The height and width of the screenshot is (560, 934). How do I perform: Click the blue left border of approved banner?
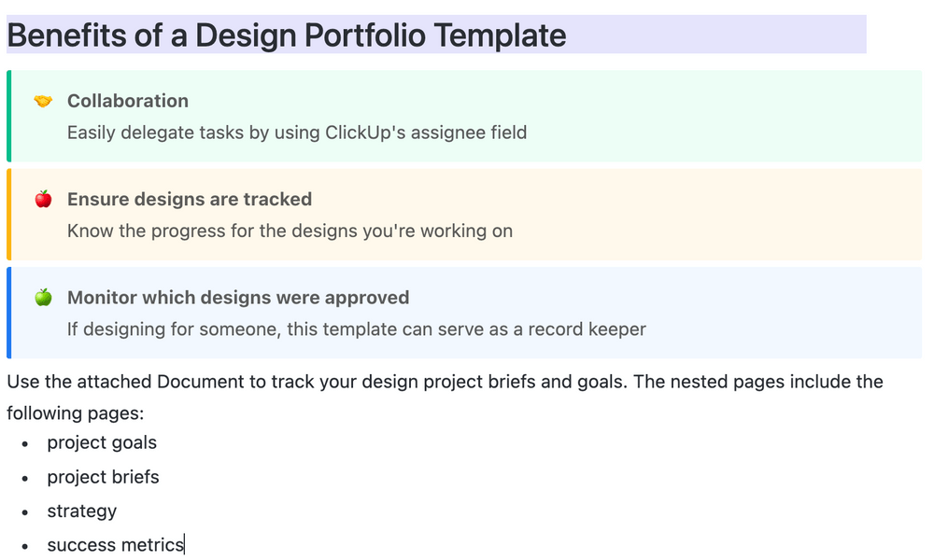(x=8, y=313)
